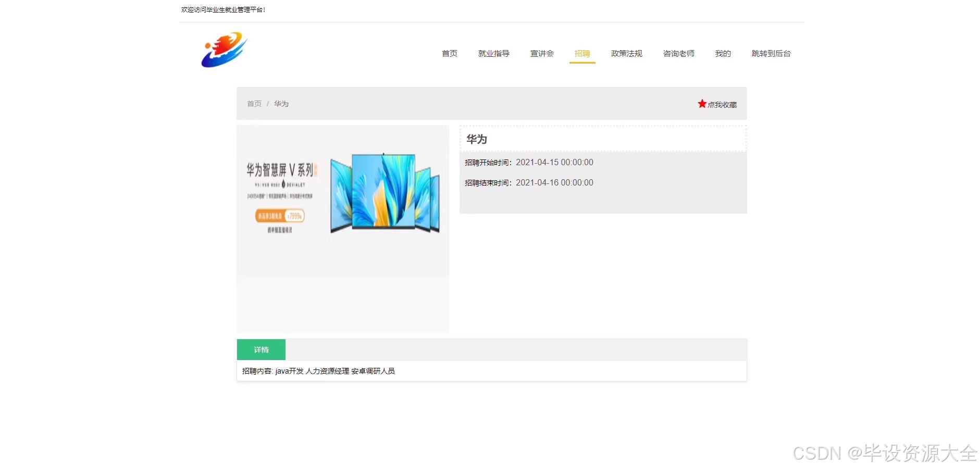Open the 就业指导 navigation item
This screenshot has width=980, height=470.
point(494,53)
